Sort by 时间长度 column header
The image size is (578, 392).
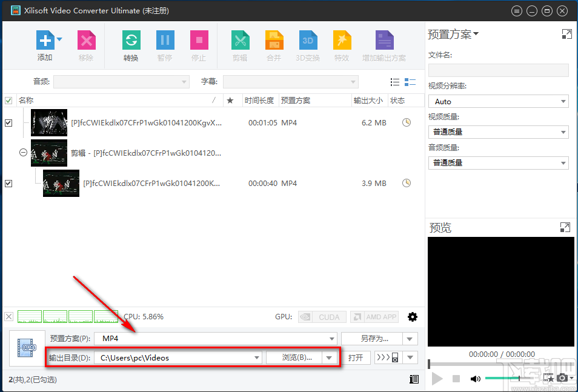click(259, 101)
